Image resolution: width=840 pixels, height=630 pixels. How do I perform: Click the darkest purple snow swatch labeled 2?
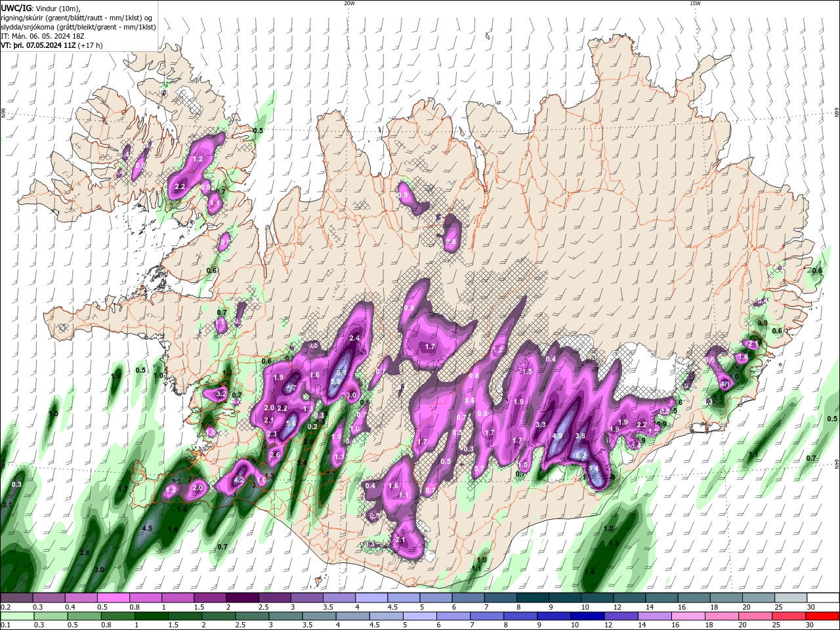click(242, 597)
